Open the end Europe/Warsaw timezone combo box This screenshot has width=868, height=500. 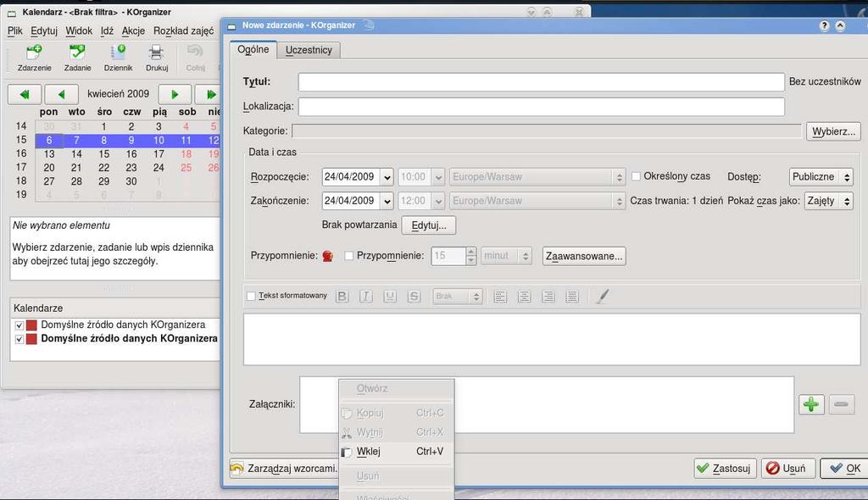[537, 201]
